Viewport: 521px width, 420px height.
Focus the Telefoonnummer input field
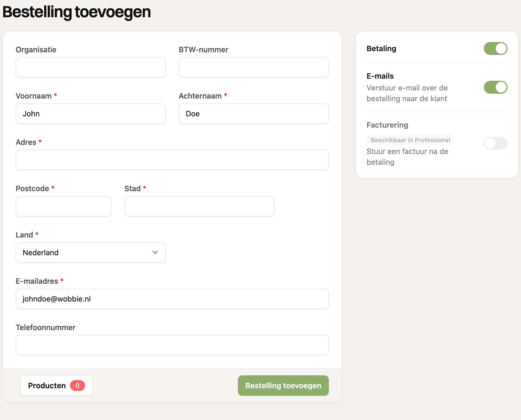tap(172, 345)
